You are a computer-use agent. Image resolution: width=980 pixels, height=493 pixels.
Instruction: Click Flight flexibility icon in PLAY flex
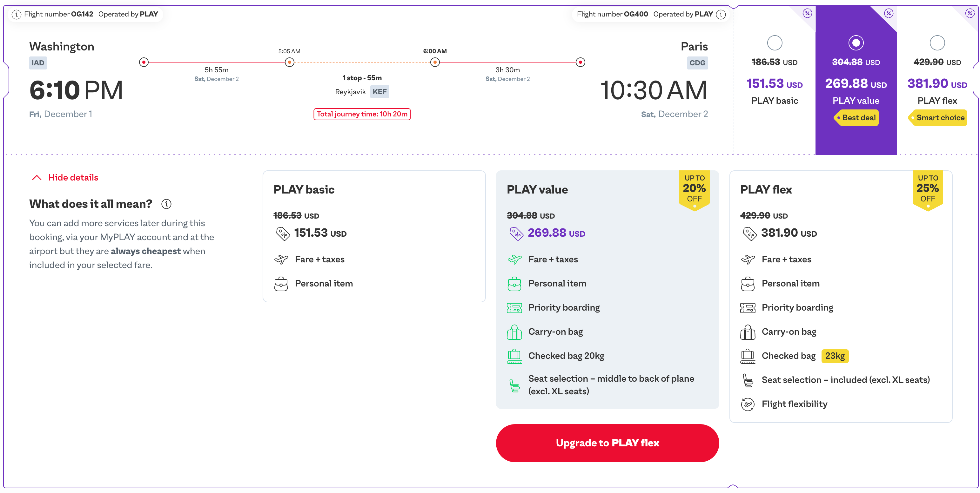point(748,404)
